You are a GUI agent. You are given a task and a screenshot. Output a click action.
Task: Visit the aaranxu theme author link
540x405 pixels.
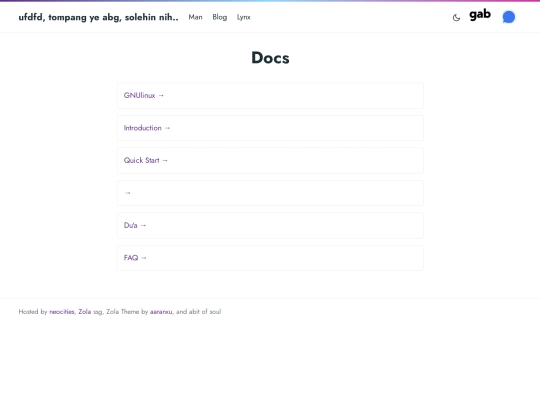coord(161,312)
